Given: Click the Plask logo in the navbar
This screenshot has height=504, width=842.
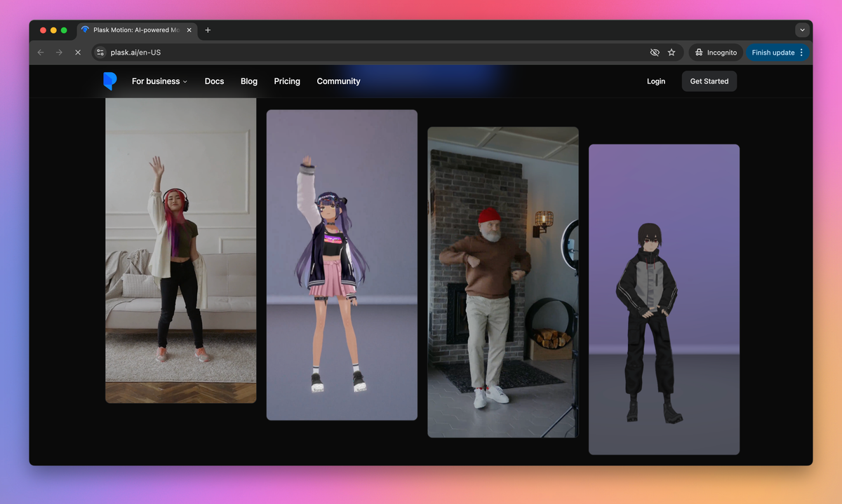Looking at the screenshot, I should 109,81.
